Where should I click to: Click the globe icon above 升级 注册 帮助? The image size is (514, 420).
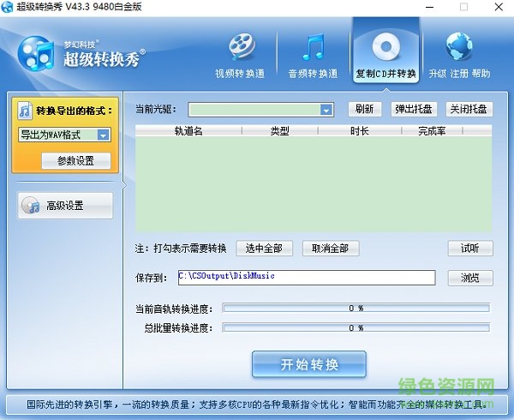pos(459,47)
